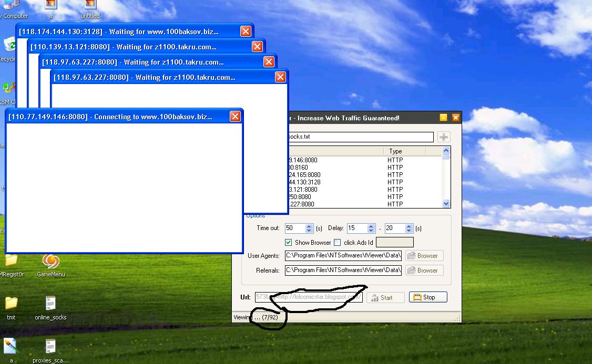The width and height of the screenshot is (592, 364).
Task: Close the 110.77.149.146:8080 Connecting popup window
Action: (x=235, y=117)
